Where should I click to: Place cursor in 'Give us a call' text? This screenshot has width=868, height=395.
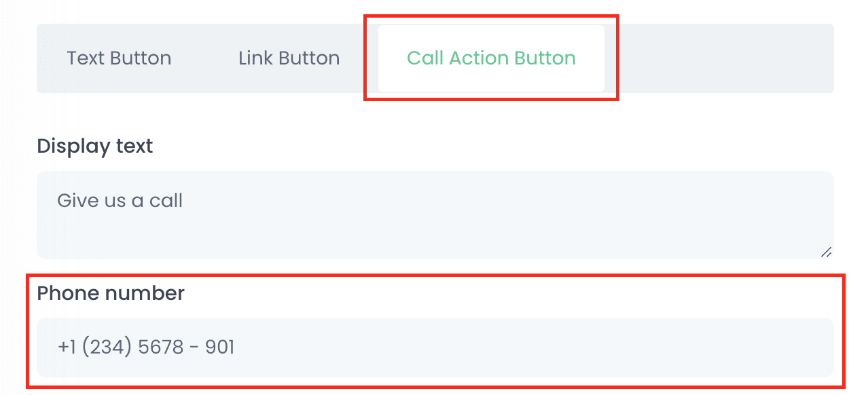click(x=120, y=201)
